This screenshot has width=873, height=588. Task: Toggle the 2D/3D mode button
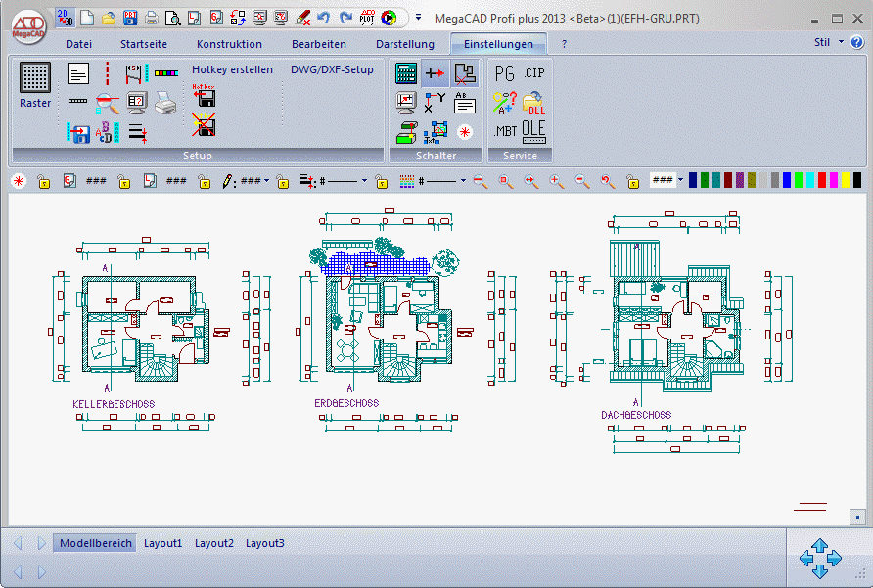(x=66, y=18)
